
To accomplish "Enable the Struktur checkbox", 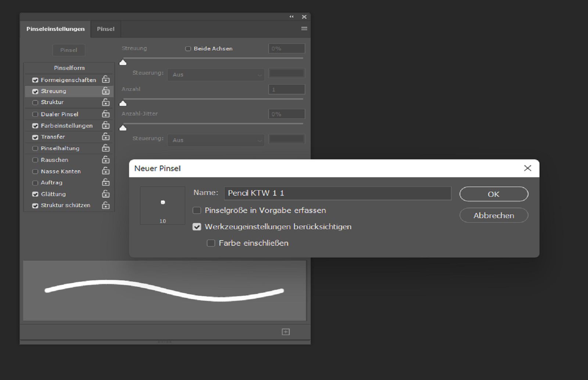I will (x=35, y=102).
